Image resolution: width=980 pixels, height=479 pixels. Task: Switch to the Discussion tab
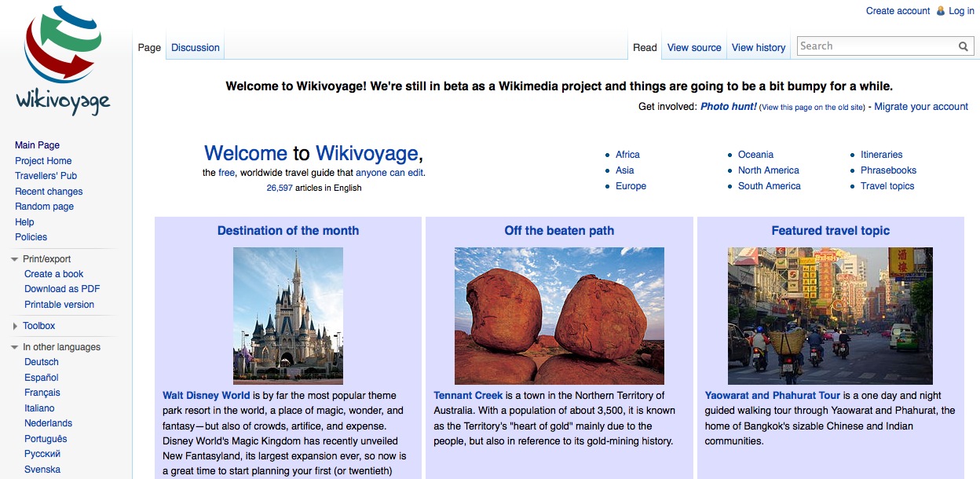click(196, 47)
